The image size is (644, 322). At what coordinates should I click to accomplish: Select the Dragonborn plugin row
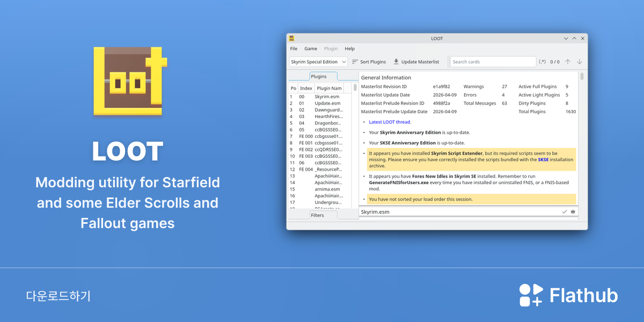tap(320, 123)
